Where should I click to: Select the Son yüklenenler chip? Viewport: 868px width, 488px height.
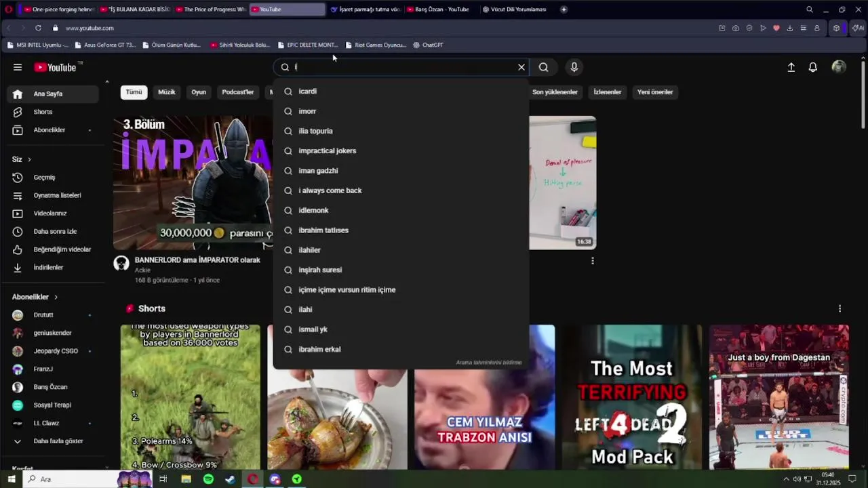tap(555, 92)
